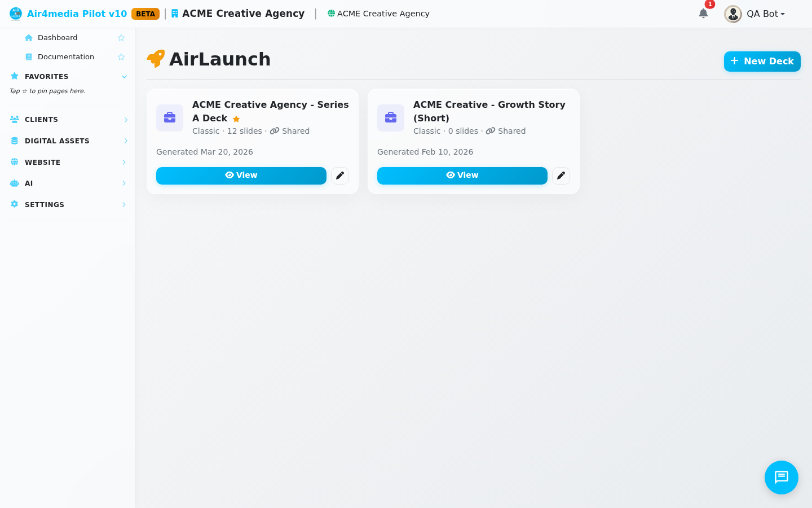View the Growth Story (Short) deck

pos(462,176)
